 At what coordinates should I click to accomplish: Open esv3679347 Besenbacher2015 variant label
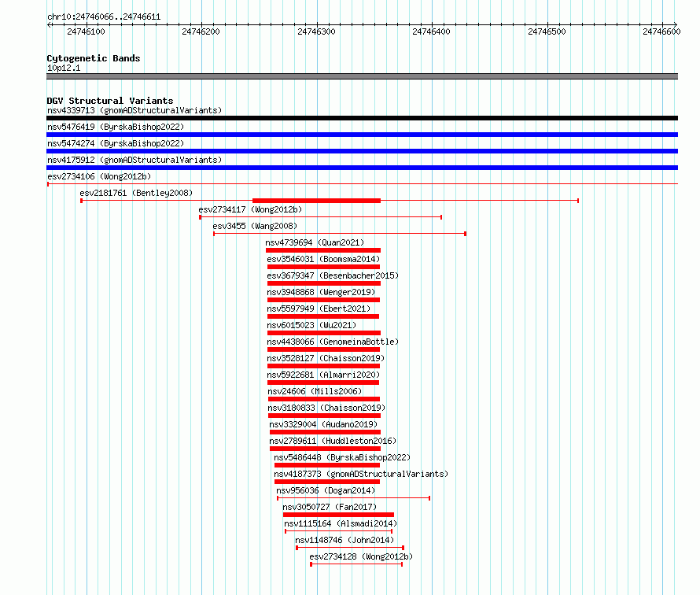click(333, 275)
